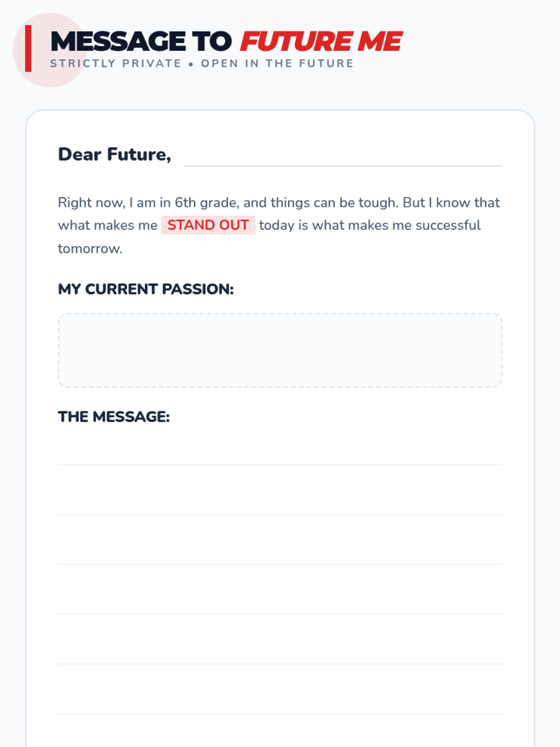Image resolution: width=560 pixels, height=747 pixels.
Task: Select the third message writing line
Action: (280, 552)
